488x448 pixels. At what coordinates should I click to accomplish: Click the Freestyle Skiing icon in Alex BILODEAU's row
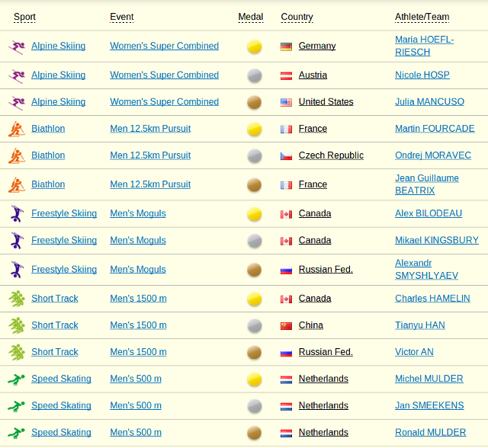click(x=16, y=213)
